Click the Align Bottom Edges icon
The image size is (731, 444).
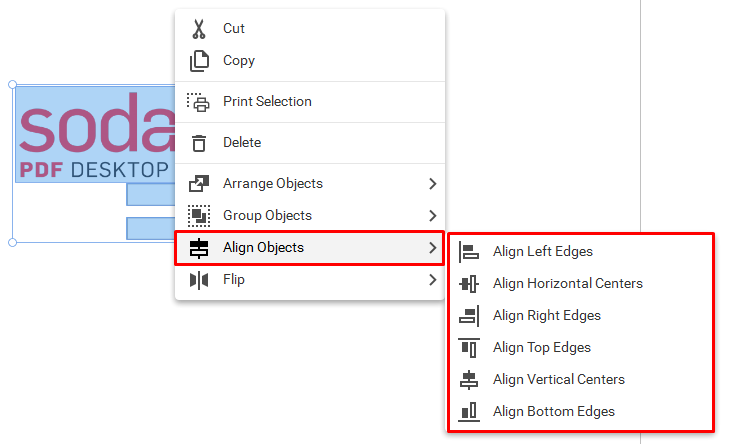click(469, 412)
